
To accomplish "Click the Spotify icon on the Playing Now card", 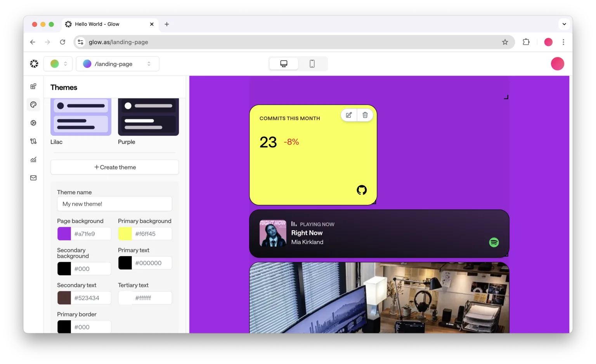I will pyautogui.click(x=494, y=242).
